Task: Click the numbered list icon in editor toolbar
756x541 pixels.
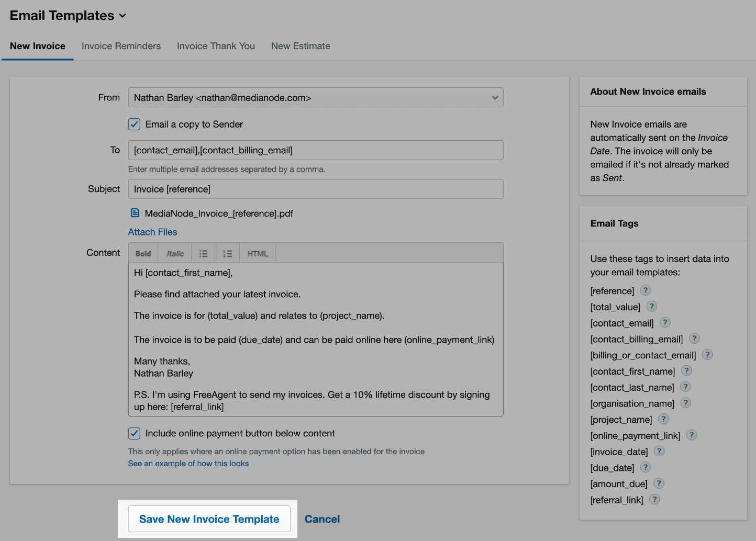Action: 227,253
